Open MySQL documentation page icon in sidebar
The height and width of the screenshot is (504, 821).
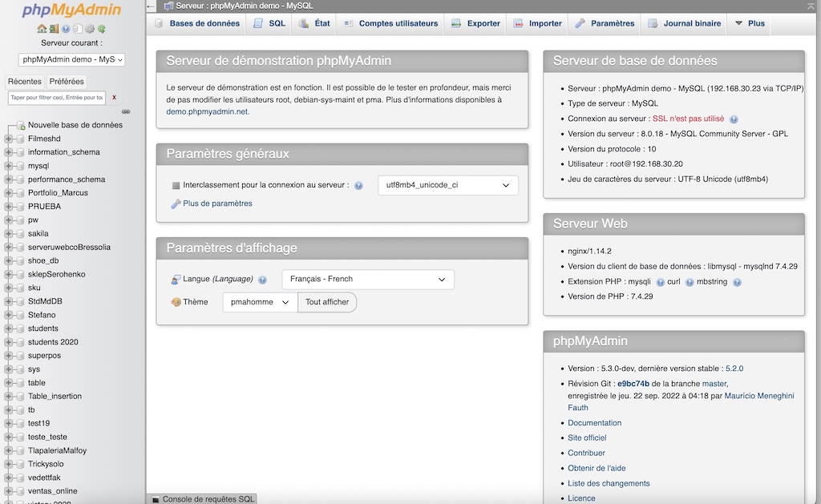tap(78, 29)
